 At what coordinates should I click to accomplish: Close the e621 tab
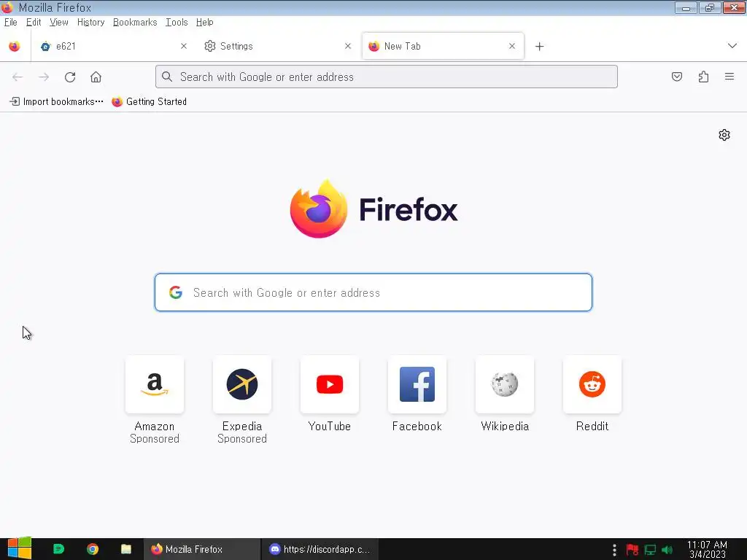184,46
